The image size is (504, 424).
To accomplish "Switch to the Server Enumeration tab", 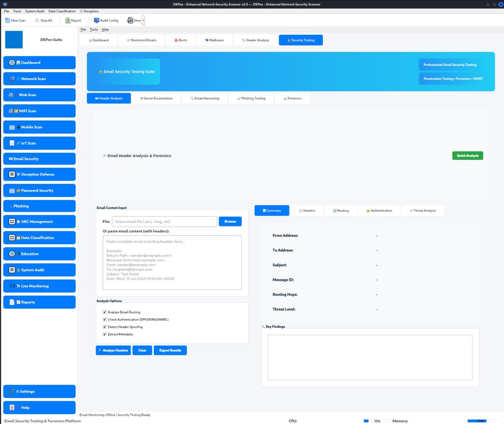I will [156, 98].
